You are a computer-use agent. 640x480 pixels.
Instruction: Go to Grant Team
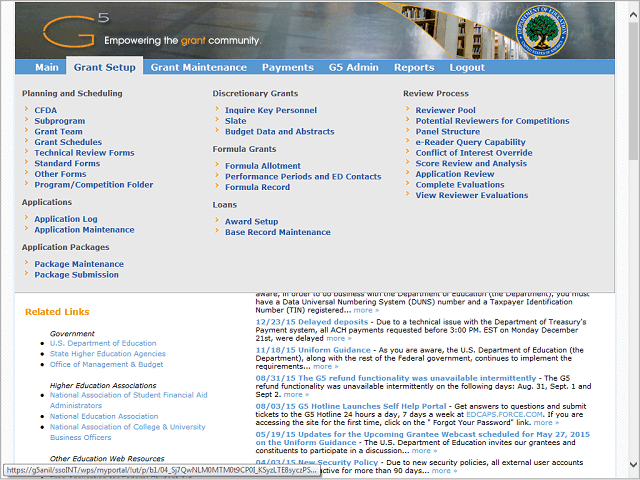(58, 131)
